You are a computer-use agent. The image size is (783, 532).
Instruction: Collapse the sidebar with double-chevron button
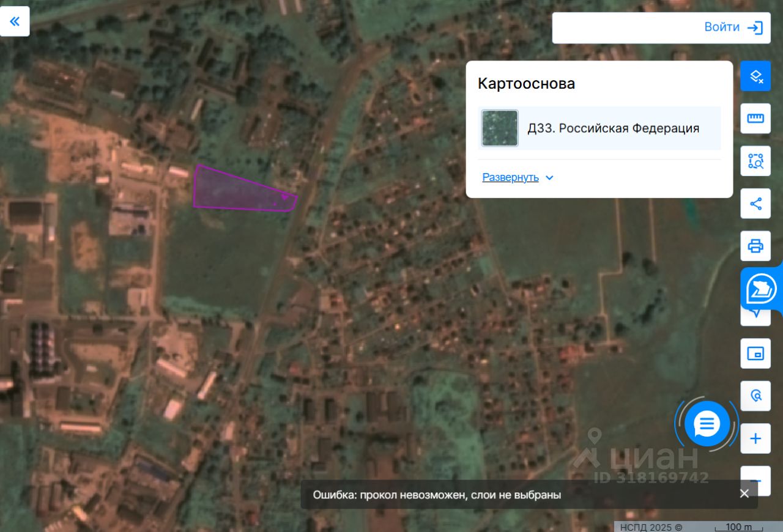tap(15, 21)
